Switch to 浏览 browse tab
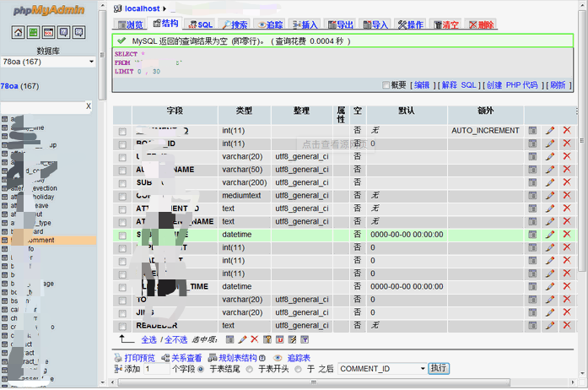 tap(130, 24)
